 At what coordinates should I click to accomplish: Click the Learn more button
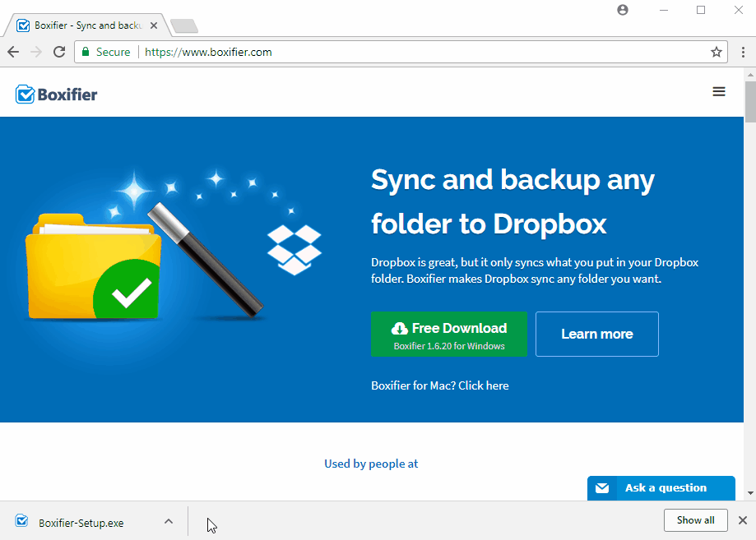(x=597, y=335)
